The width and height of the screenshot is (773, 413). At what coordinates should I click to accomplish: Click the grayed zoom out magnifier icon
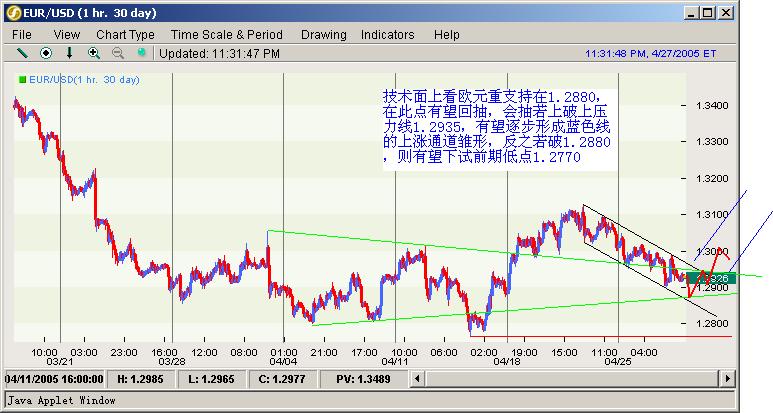tap(118, 53)
